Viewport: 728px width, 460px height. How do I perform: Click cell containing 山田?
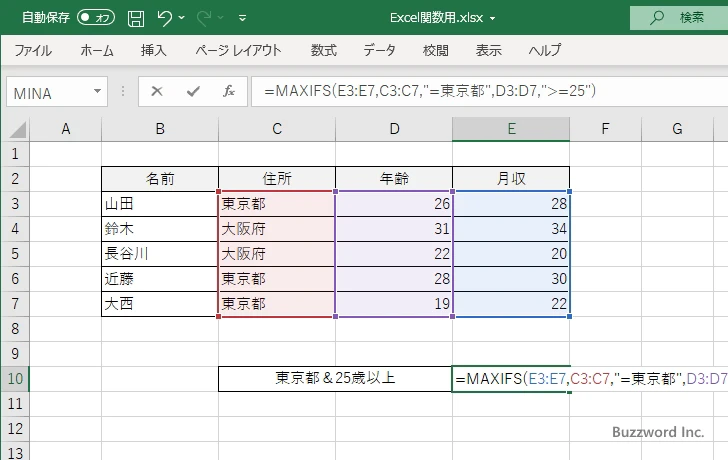click(160, 204)
